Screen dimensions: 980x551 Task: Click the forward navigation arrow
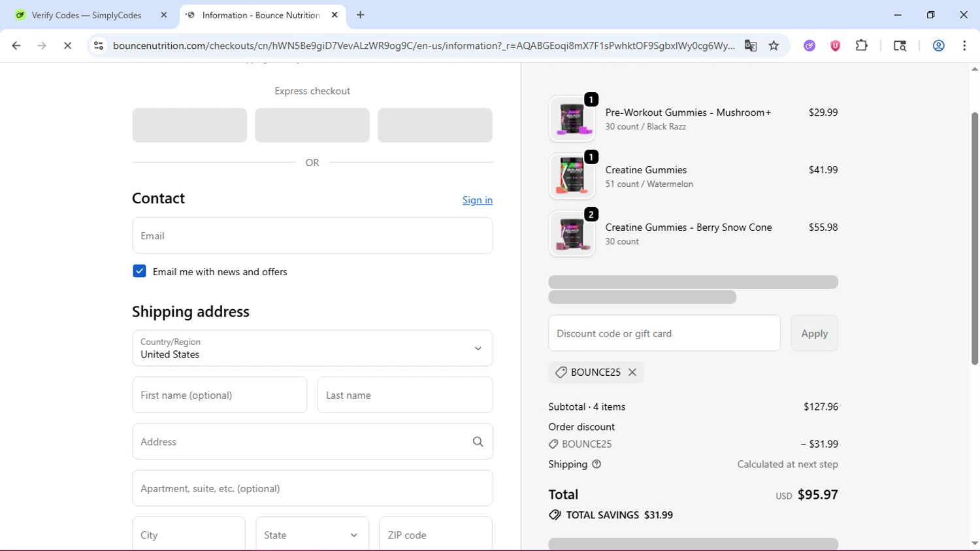point(42,46)
